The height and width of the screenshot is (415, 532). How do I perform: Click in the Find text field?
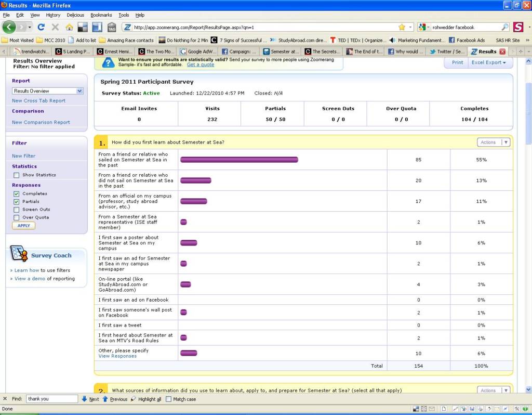point(52,399)
